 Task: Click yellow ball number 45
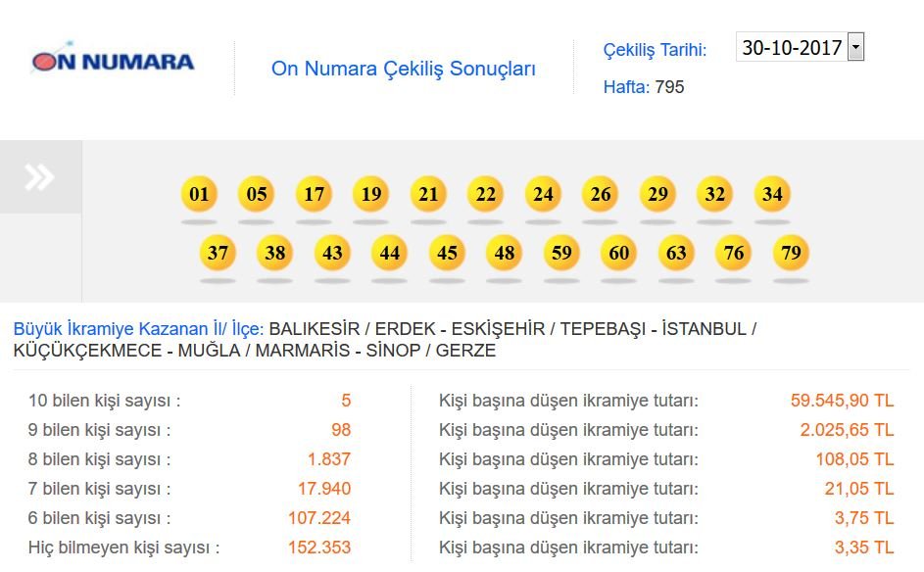(x=447, y=254)
